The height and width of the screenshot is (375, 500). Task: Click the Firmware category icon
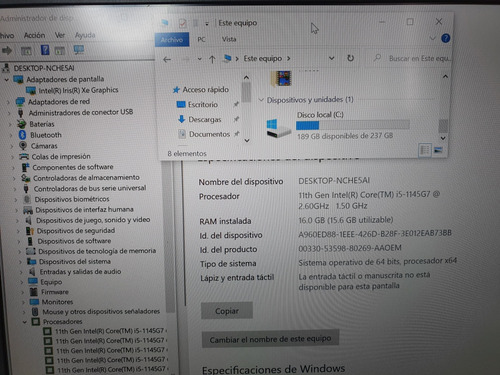pos(34,292)
